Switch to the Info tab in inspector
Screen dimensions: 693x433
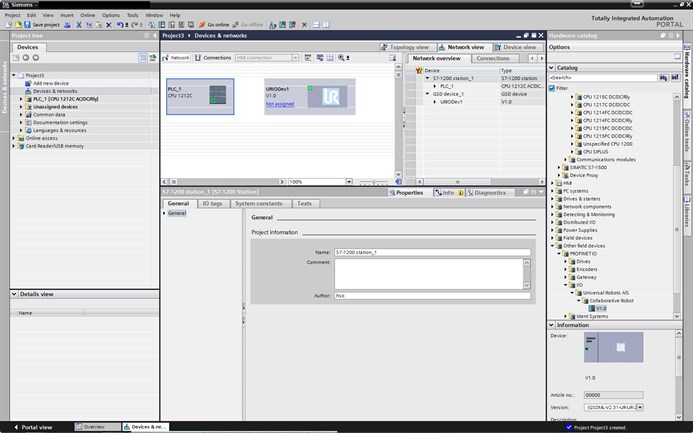tap(449, 193)
